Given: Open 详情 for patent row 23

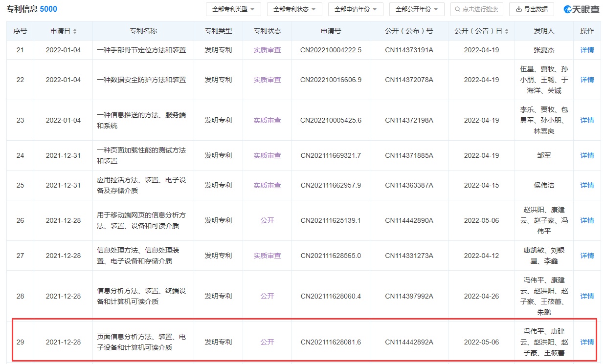Looking at the screenshot, I should tap(587, 120).
